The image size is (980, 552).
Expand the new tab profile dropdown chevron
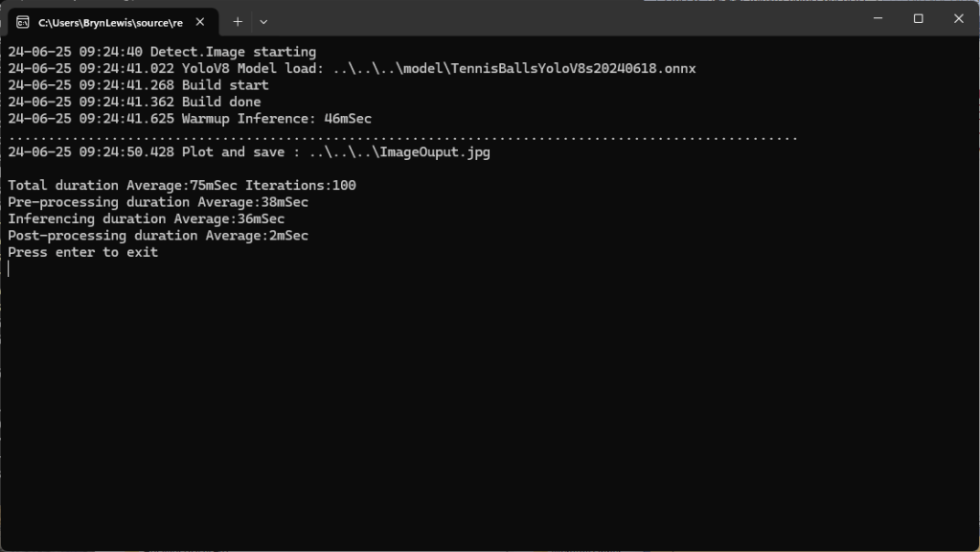pos(263,21)
